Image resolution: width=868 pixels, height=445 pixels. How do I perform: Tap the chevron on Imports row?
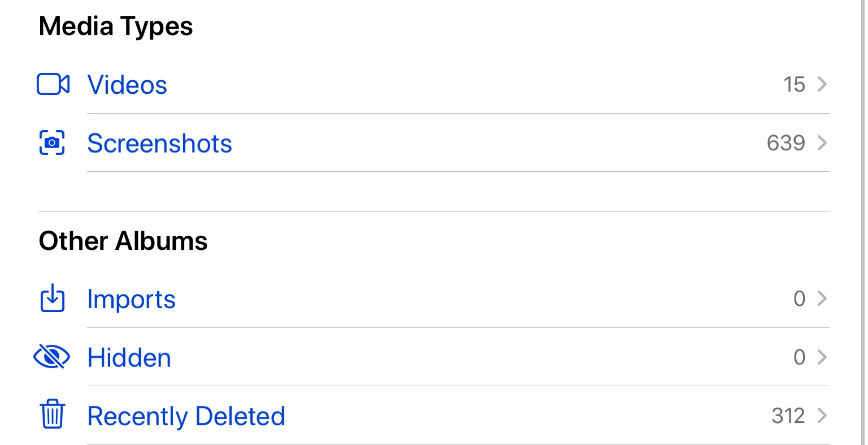(x=822, y=298)
